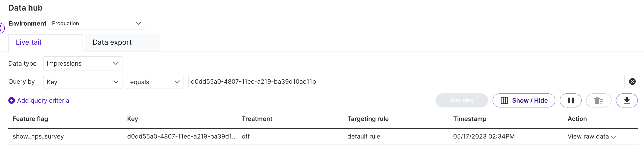The height and width of the screenshot is (148, 644).
Task: Click the Treatment column header
Action: point(257,119)
